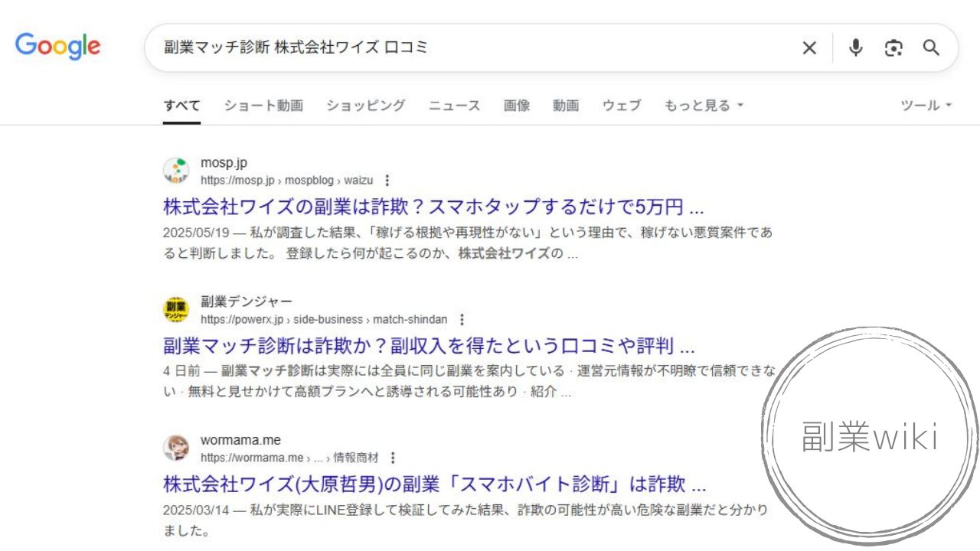Click the https://wormama.me › 情報商材 URL

[290, 458]
